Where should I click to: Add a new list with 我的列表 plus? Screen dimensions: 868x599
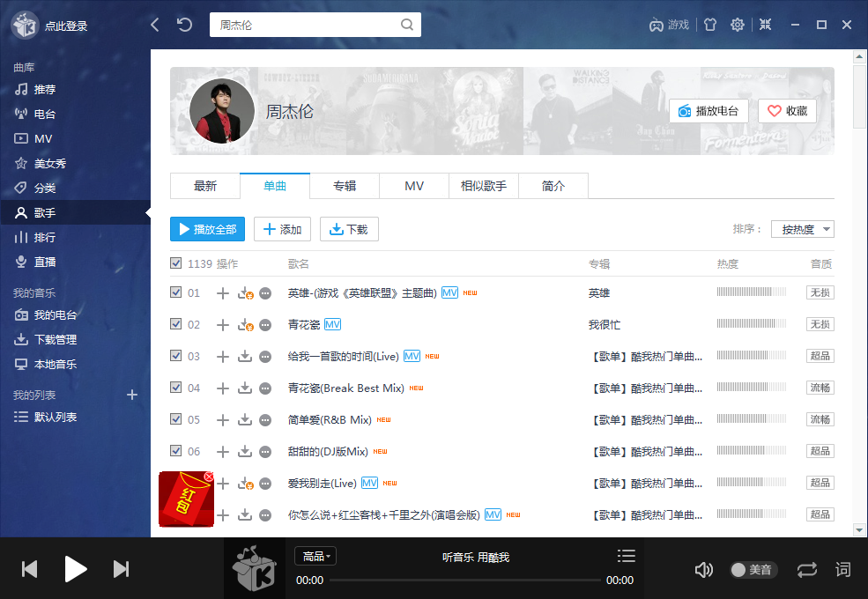(132, 395)
